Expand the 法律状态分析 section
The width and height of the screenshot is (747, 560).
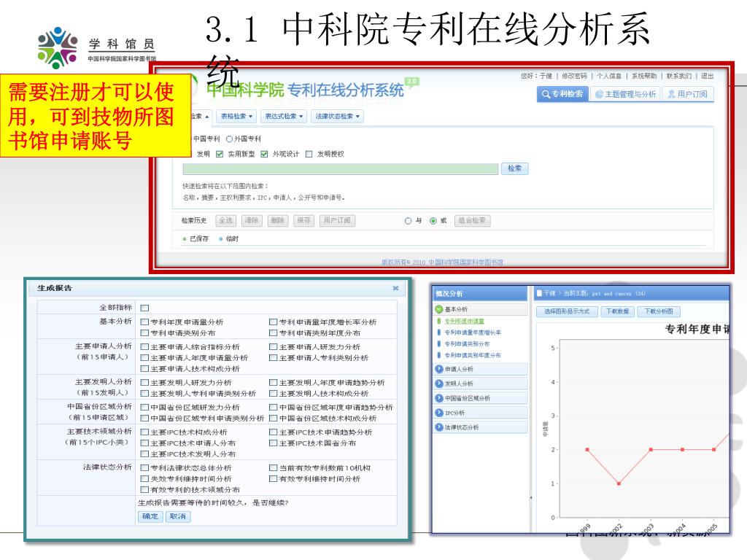click(x=480, y=427)
